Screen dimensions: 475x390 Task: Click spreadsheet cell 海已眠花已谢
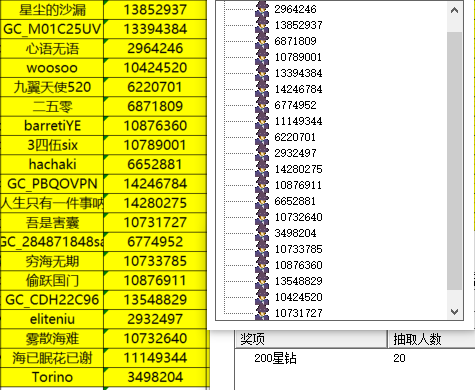click(x=52, y=358)
